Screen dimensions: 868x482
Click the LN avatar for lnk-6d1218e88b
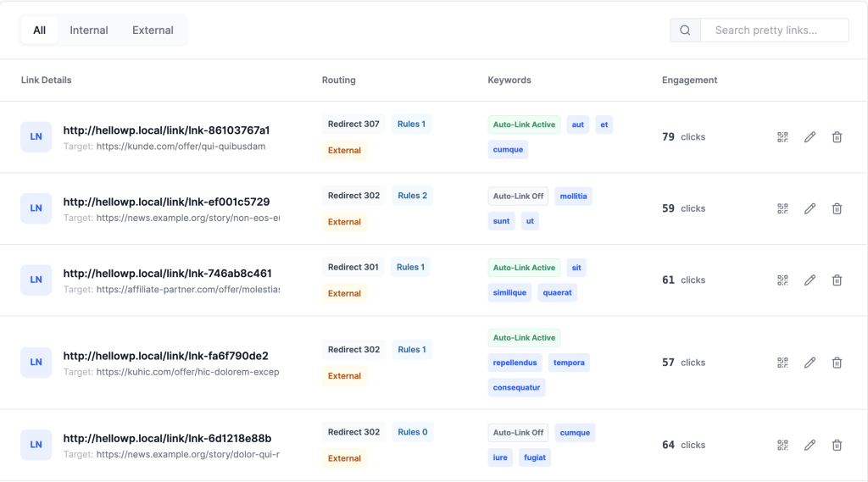(36, 445)
